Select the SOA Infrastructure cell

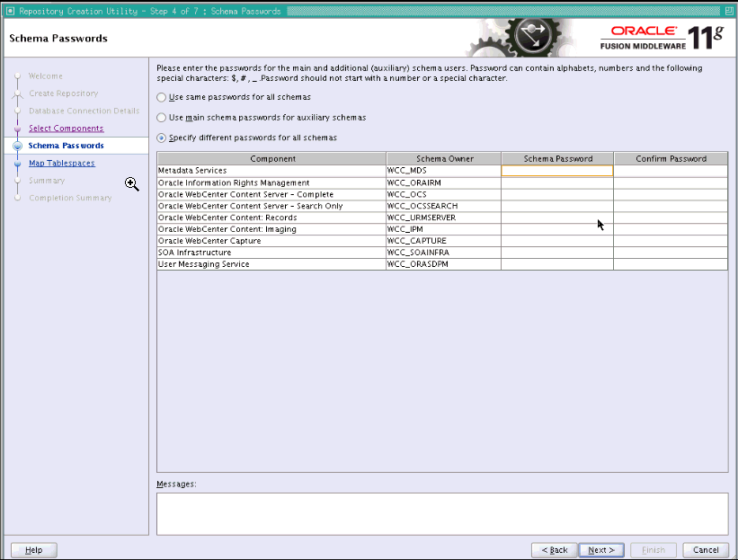(x=271, y=253)
